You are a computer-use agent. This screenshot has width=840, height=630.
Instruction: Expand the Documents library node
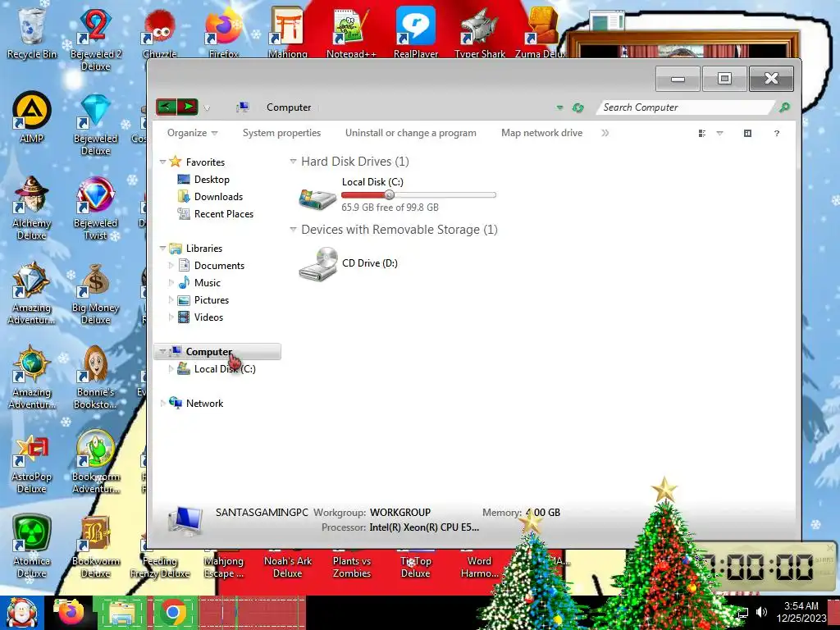coord(171,265)
